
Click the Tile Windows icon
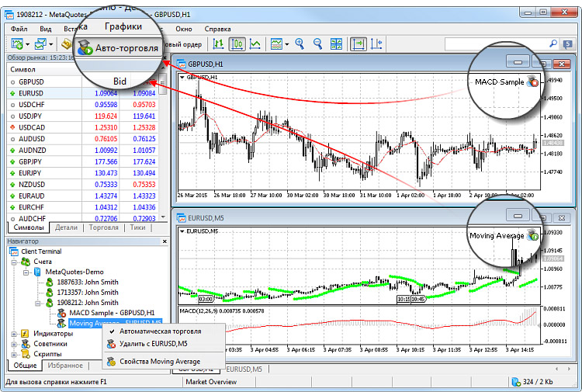click(336, 44)
